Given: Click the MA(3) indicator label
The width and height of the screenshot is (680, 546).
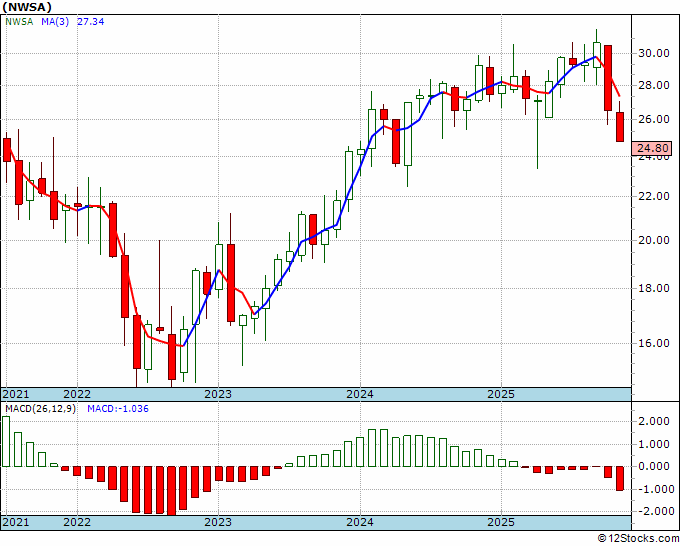Looking at the screenshot, I should pyautogui.click(x=55, y=21).
